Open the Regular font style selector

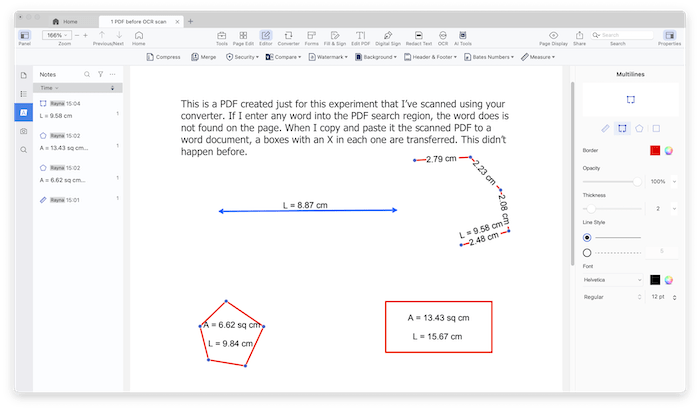point(612,297)
